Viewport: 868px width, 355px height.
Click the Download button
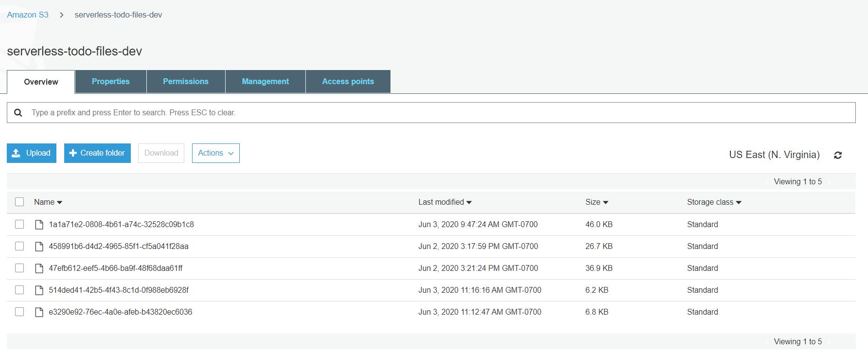tap(161, 153)
